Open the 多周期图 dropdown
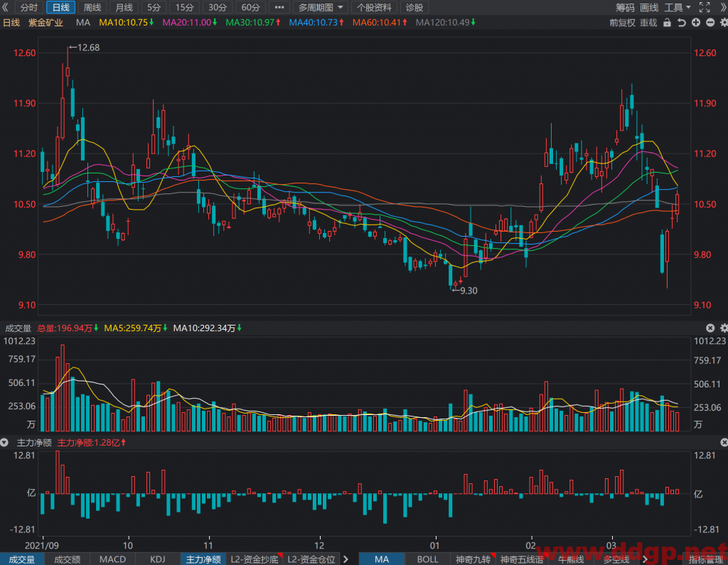728x565 pixels. click(x=321, y=7)
